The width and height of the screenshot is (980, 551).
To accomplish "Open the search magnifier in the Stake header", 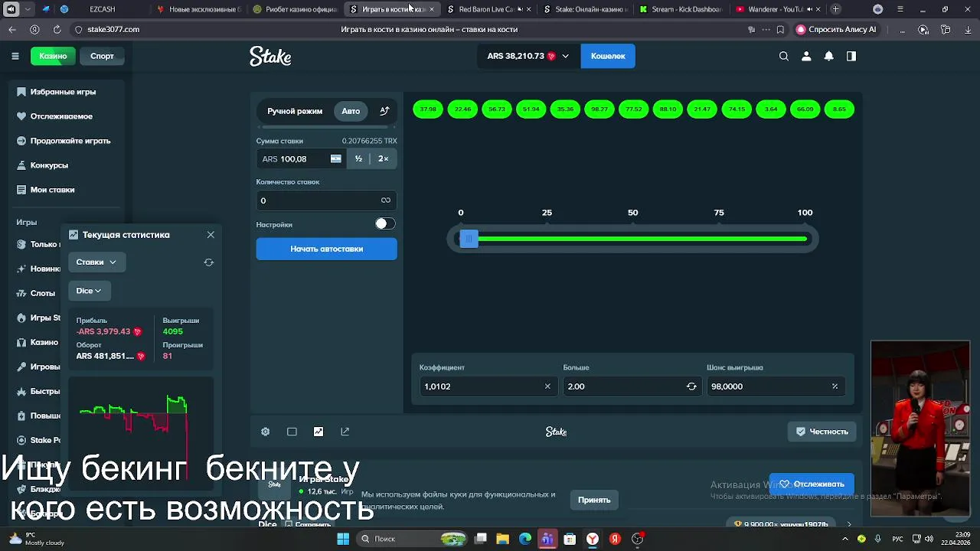I will pyautogui.click(x=783, y=56).
